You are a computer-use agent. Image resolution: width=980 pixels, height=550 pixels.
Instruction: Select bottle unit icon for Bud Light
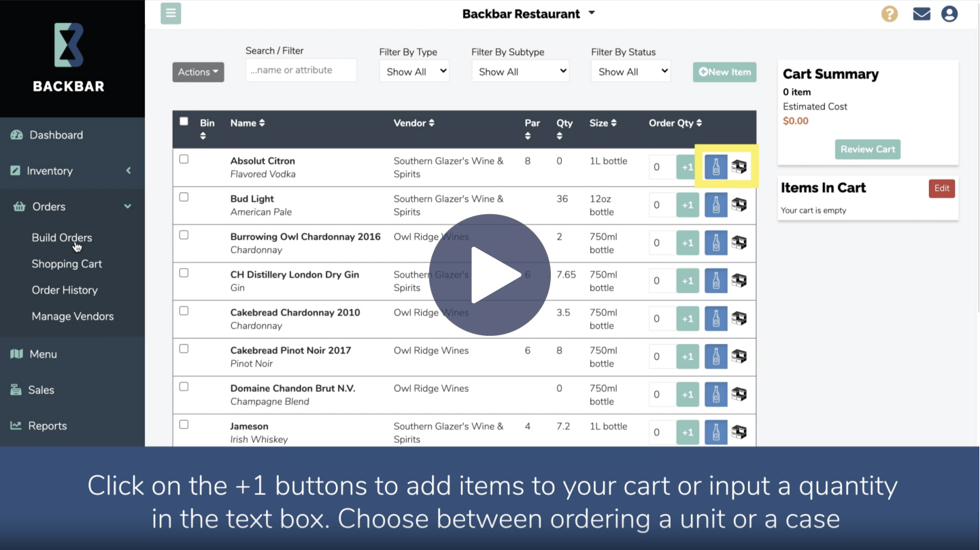(x=716, y=205)
